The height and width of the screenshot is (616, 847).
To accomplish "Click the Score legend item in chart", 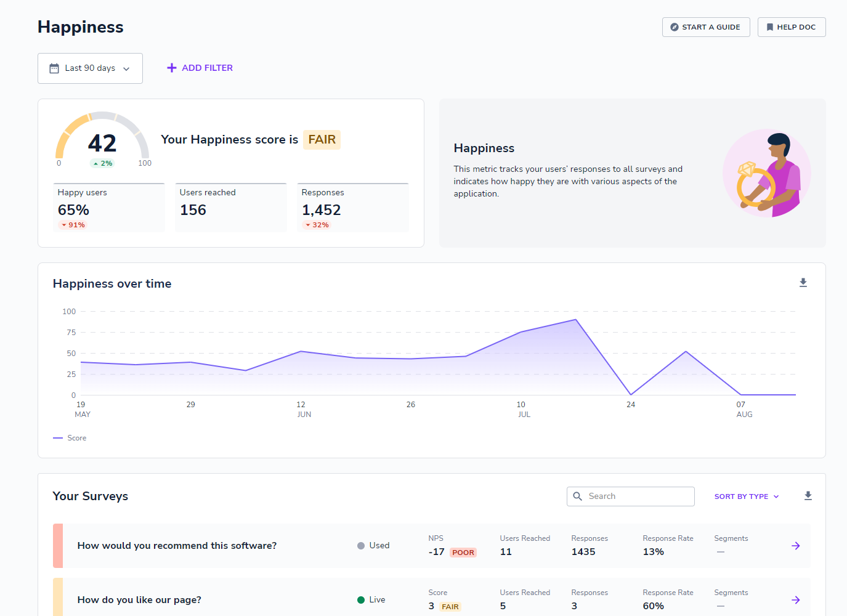I will click(70, 438).
